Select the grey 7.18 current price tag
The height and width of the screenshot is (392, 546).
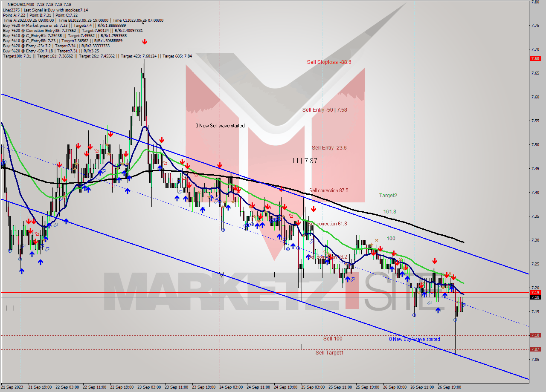(535, 297)
